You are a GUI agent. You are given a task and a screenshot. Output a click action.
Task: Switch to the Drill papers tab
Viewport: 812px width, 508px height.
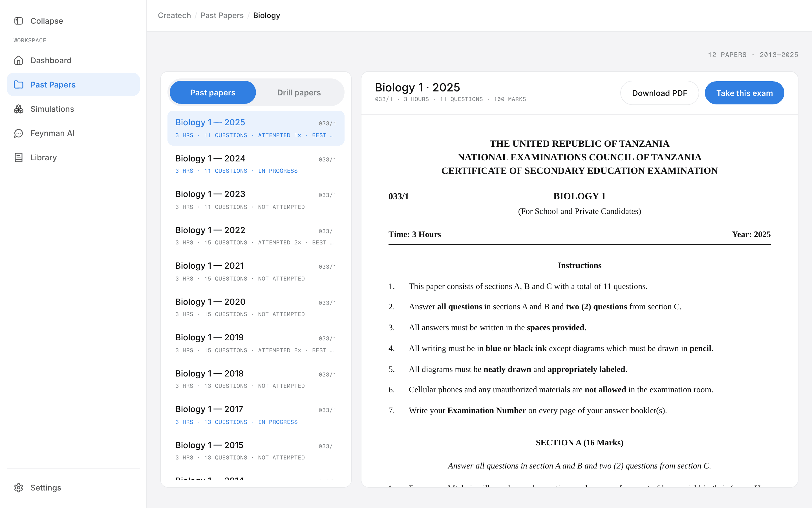(299, 92)
